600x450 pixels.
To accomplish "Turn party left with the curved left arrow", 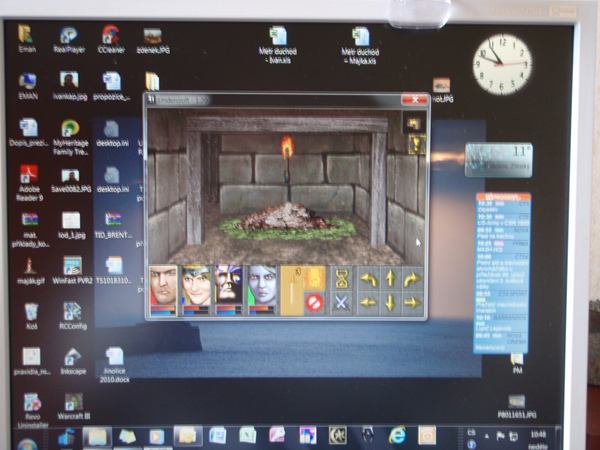I will [368, 279].
